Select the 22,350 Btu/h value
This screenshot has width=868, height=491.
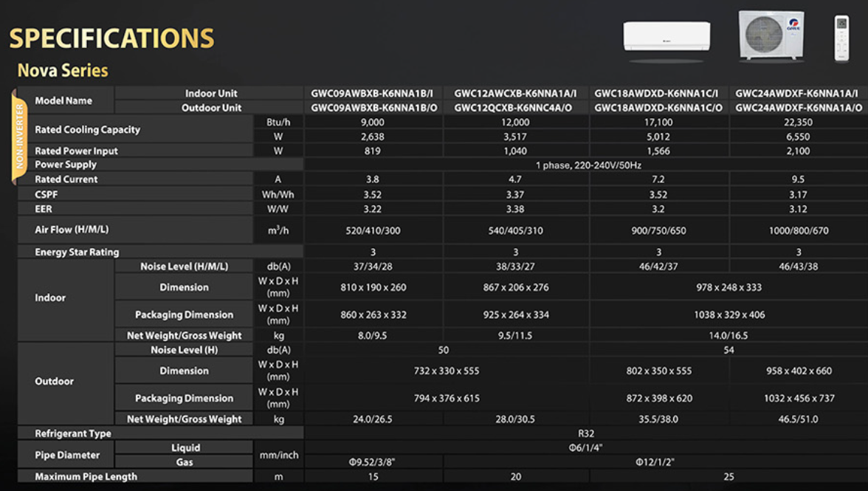[799, 123]
